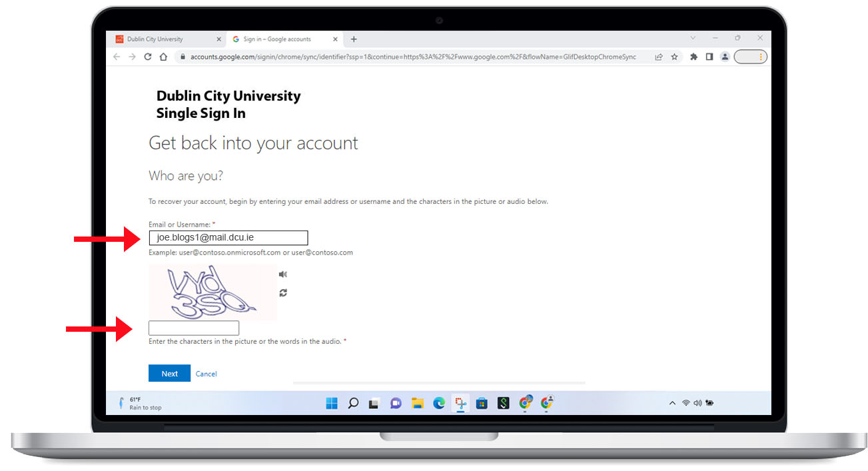Switch to the Dublin City University tab
Screen dimensions: 868x471
(x=165, y=39)
